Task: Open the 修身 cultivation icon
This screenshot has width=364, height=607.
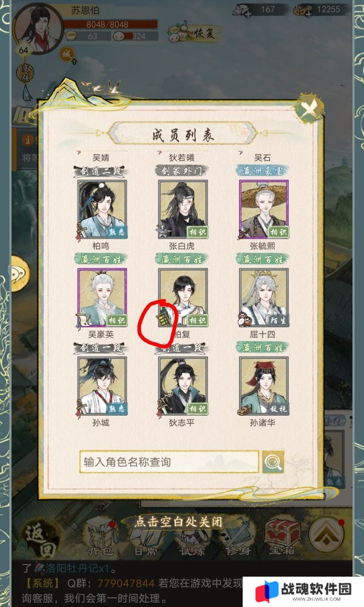Action: tap(237, 538)
